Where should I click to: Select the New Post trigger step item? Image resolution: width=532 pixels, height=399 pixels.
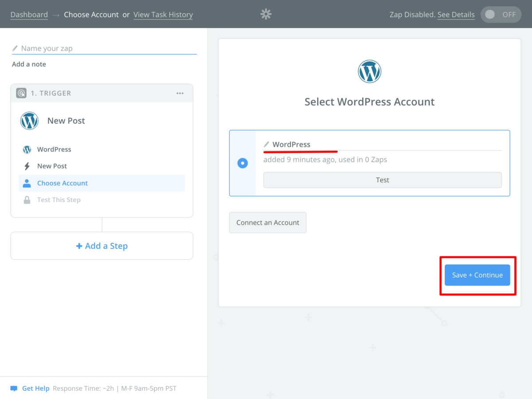(102, 166)
